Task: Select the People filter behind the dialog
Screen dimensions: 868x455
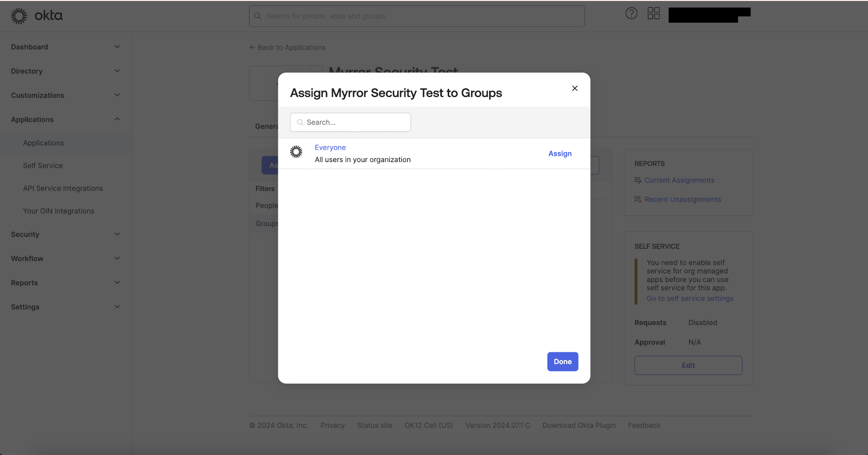Action: pos(266,206)
